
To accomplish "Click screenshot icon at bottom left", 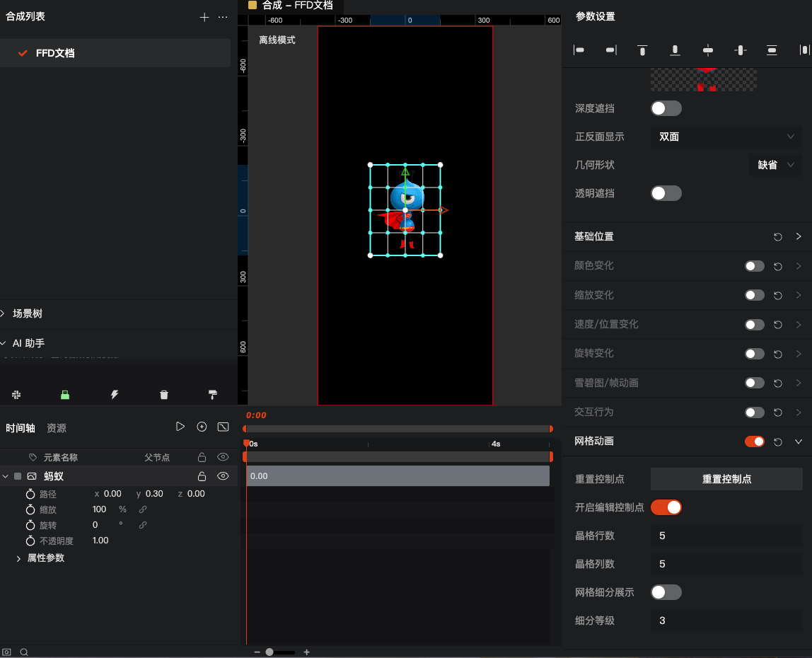I will [x=7, y=652].
